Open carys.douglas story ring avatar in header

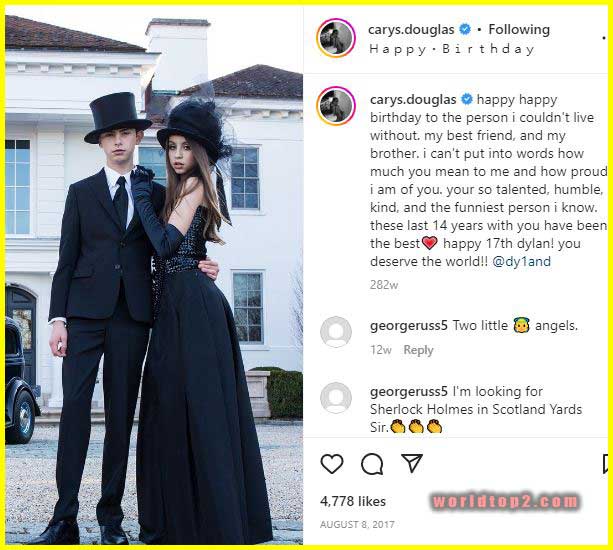click(x=336, y=38)
